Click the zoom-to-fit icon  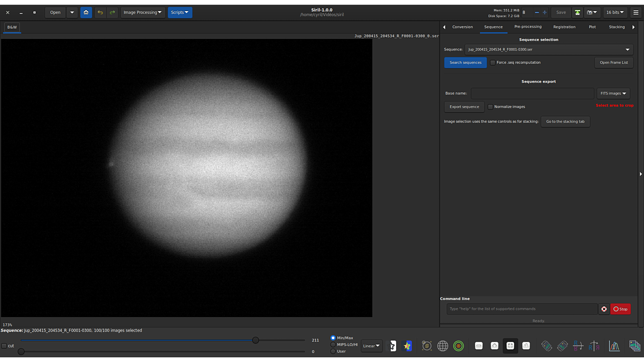510,346
